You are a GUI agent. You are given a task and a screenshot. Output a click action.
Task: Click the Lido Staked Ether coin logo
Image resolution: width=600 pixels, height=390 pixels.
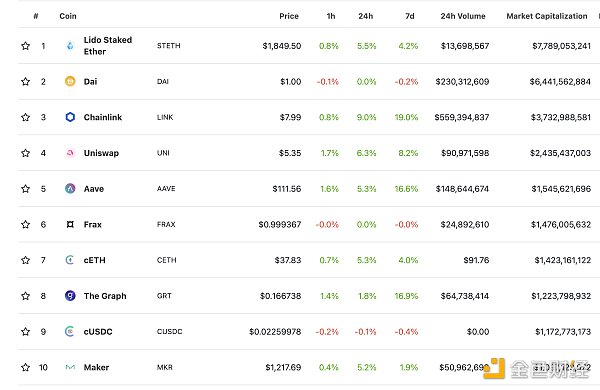70,46
